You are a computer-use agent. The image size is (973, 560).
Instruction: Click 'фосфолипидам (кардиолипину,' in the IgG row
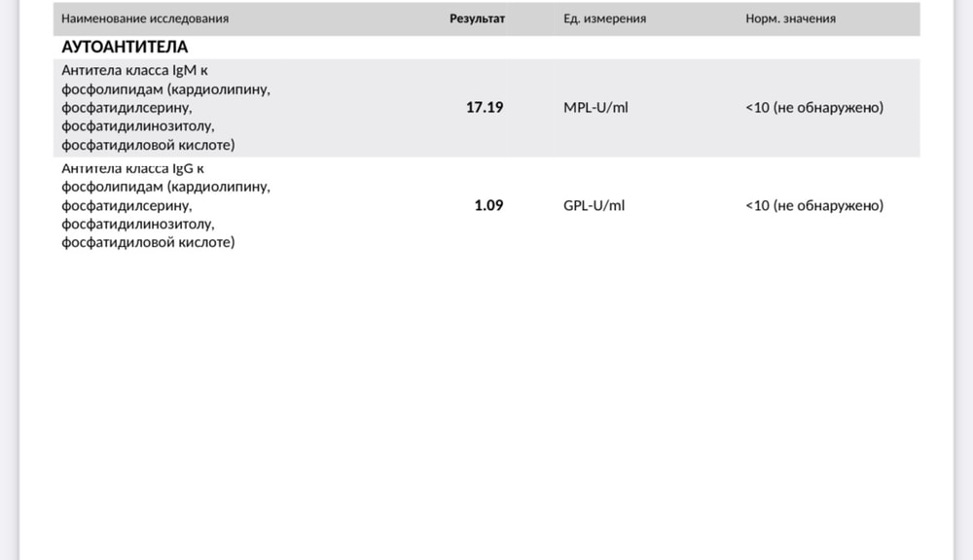click(x=165, y=187)
